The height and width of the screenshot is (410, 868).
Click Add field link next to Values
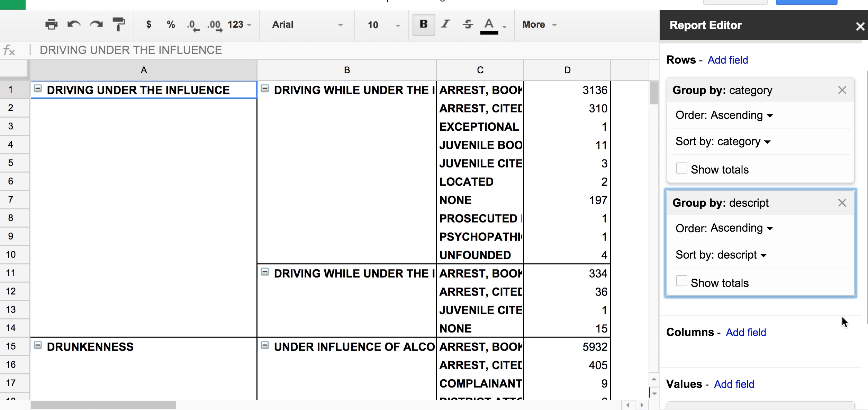click(734, 384)
